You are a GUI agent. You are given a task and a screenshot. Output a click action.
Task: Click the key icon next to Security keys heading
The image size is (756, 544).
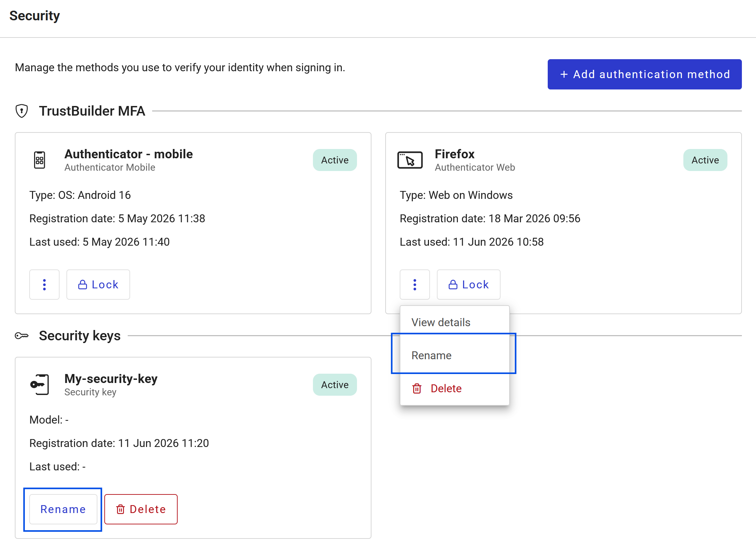(22, 335)
